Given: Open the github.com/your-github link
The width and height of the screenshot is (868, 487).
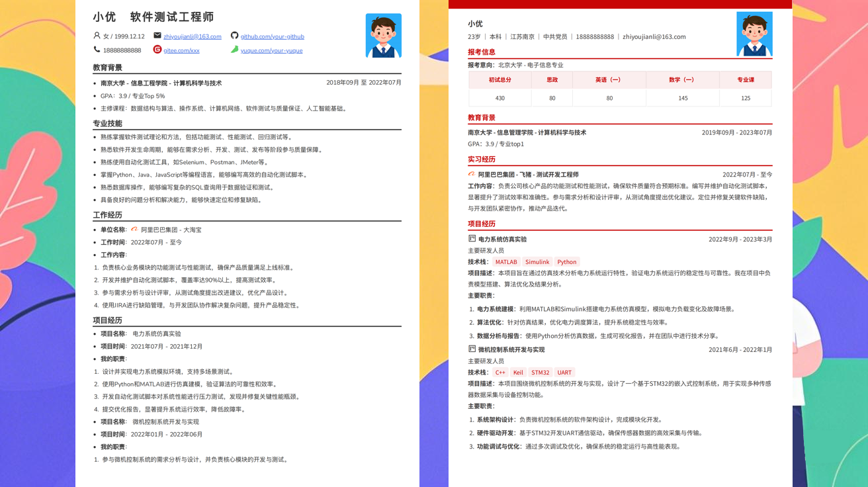Looking at the screenshot, I should pos(272,36).
